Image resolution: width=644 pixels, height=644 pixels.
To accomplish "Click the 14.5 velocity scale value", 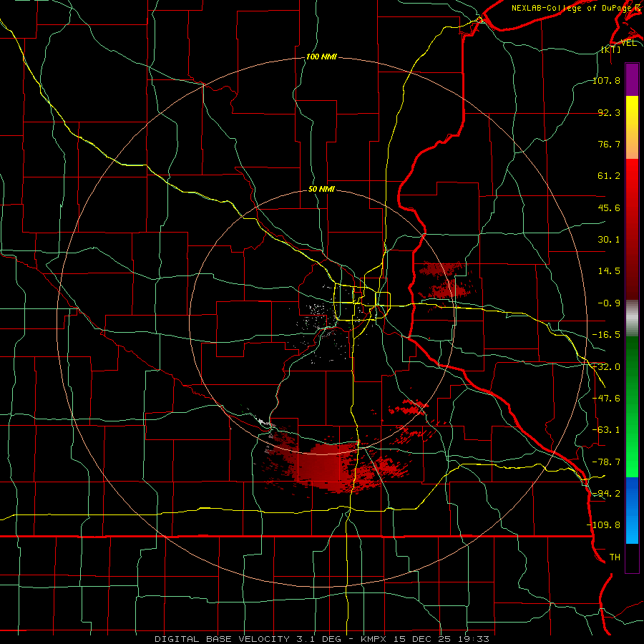I will (609, 271).
